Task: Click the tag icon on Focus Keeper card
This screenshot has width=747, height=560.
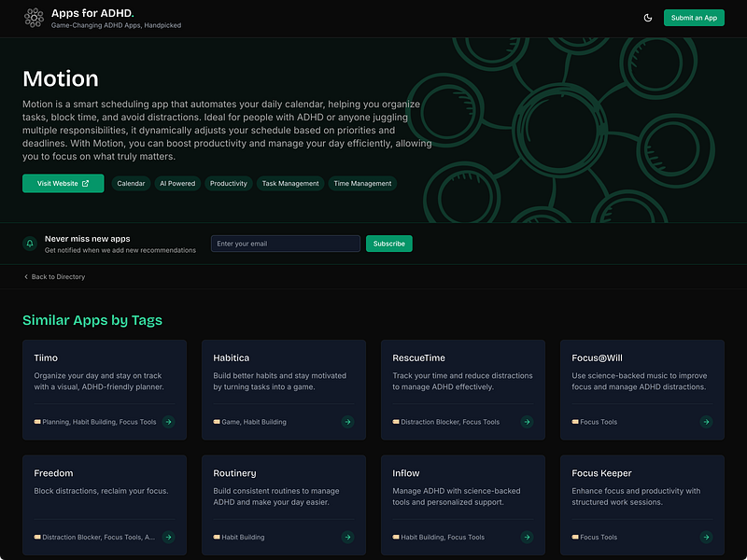Action: (575, 538)
